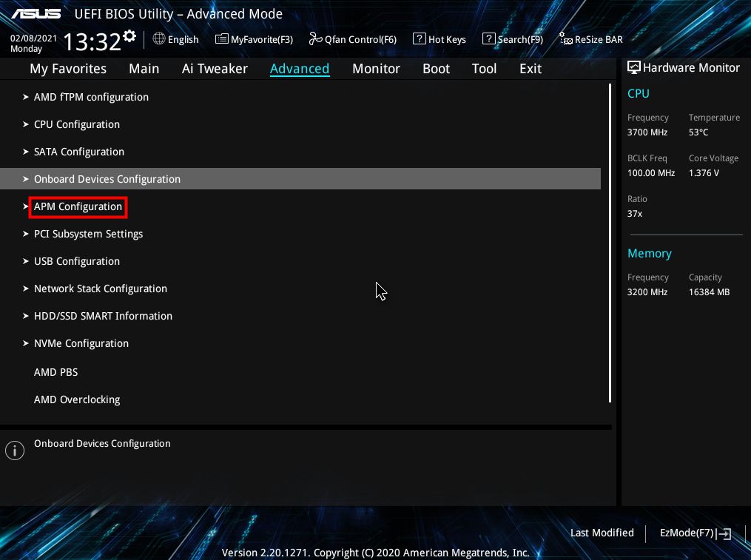The image size is (751, 560).
Task: Click the EzMode exit arrow icon
Action: 724,533
